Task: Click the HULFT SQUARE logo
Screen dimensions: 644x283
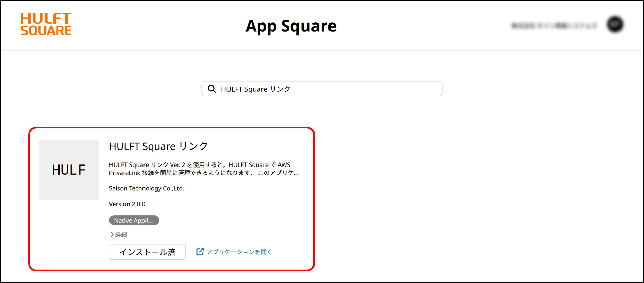Action: [46, 24]
